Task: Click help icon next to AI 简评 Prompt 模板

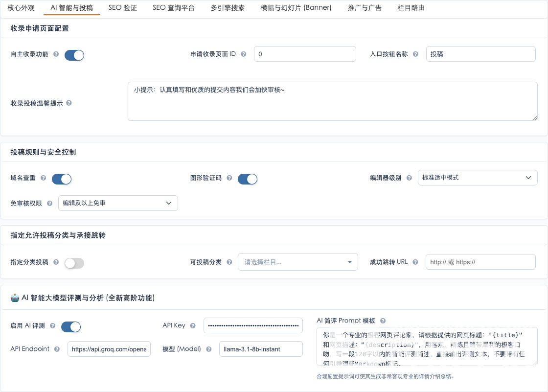Action: click(x=383, y=321)
